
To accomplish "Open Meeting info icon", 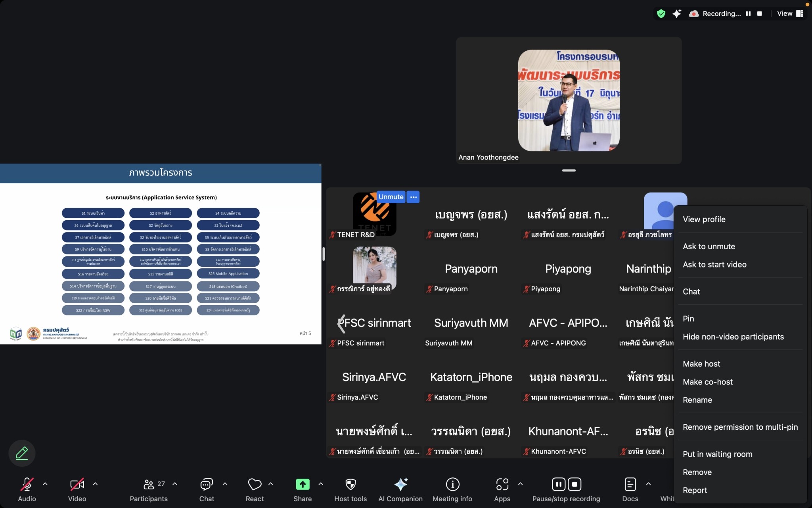I will [x=452, y=484].
